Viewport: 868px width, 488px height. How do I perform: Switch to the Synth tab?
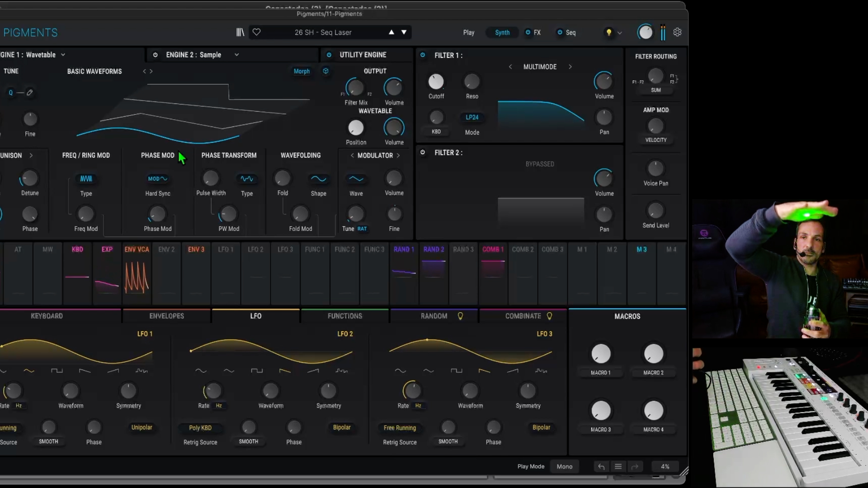pos(501,32)
